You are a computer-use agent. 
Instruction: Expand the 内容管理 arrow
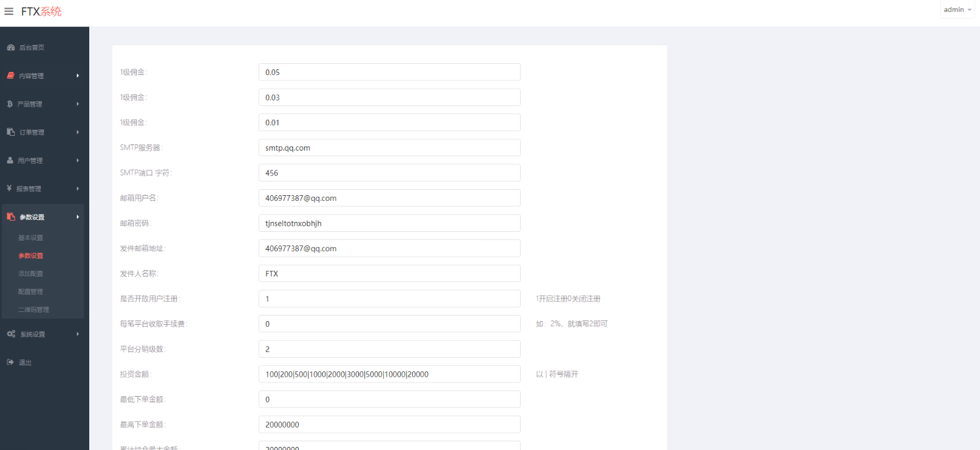pyautogui.click(x=77, y=76)
